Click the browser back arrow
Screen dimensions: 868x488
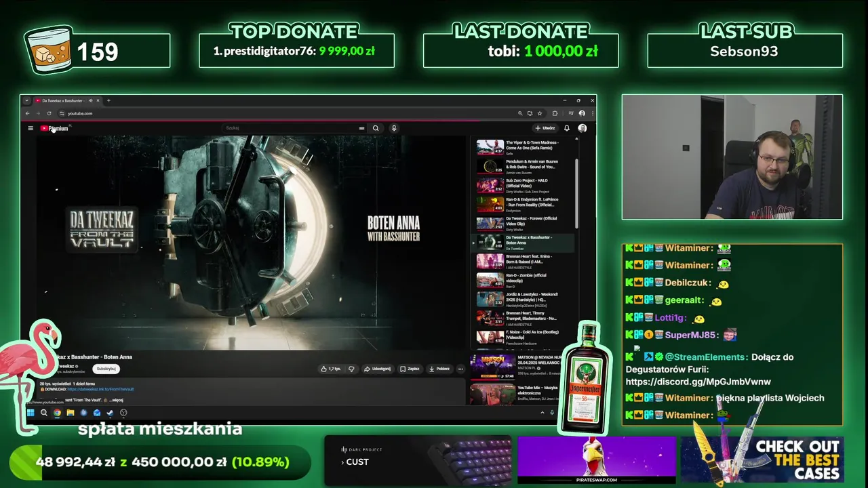[x=27, y=113]
